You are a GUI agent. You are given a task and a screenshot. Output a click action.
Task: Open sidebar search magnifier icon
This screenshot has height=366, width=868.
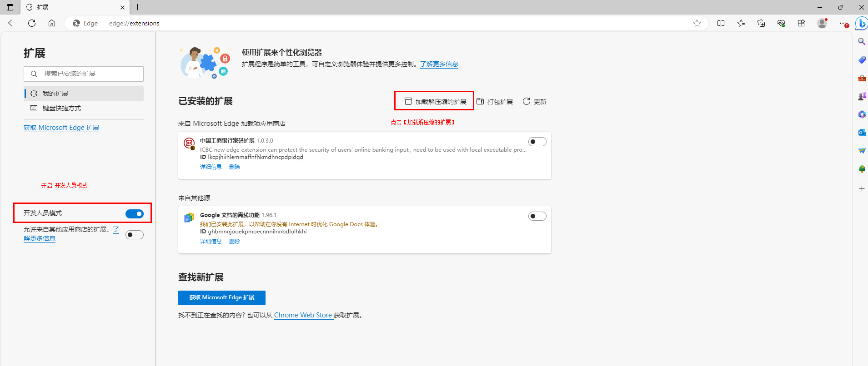coord(861,42)
